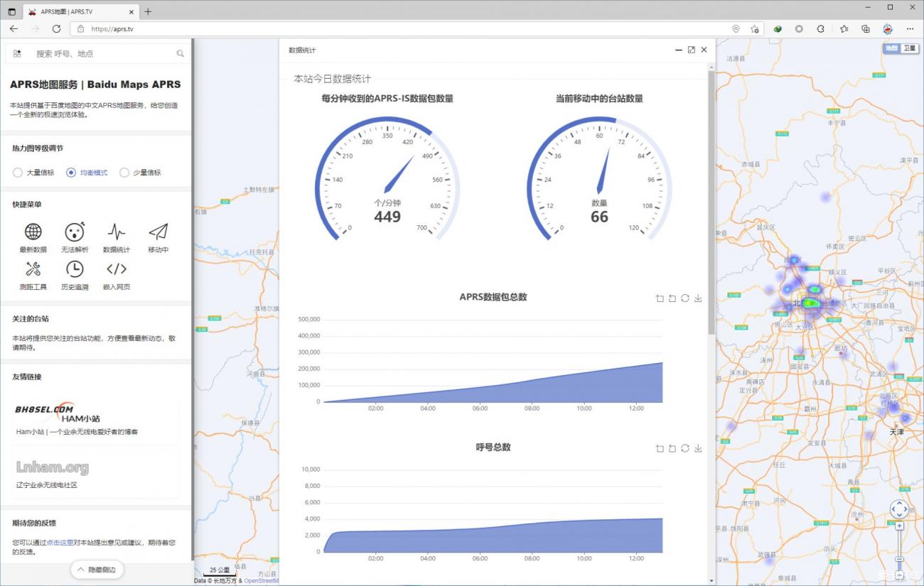Open 数据统计 pulse icon in quick menu
924x586 pixels.
tap(117, 232)
